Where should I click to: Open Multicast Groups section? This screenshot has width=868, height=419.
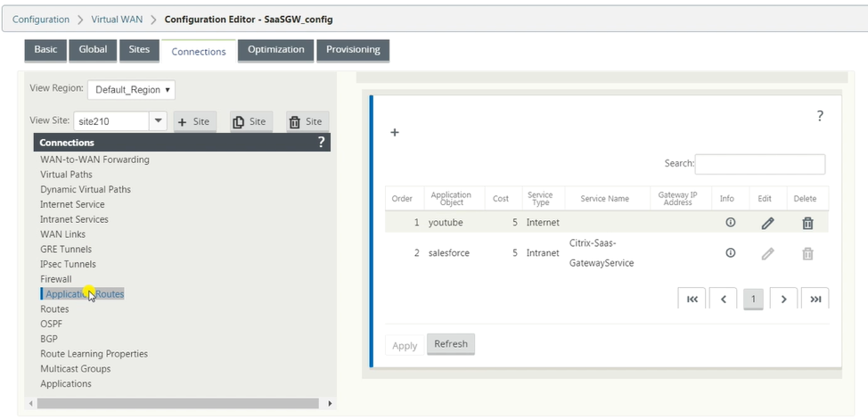tap(75, 369)
